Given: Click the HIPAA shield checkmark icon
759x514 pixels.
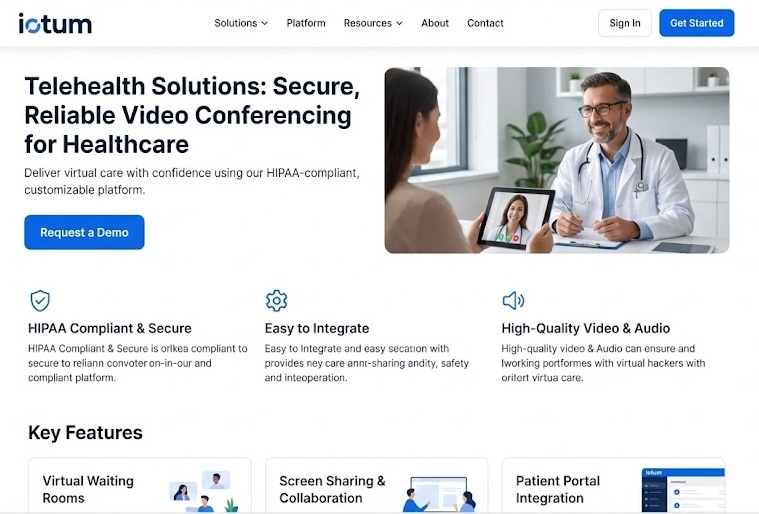Looking at the screenshot, I should [x=40, y=301].
